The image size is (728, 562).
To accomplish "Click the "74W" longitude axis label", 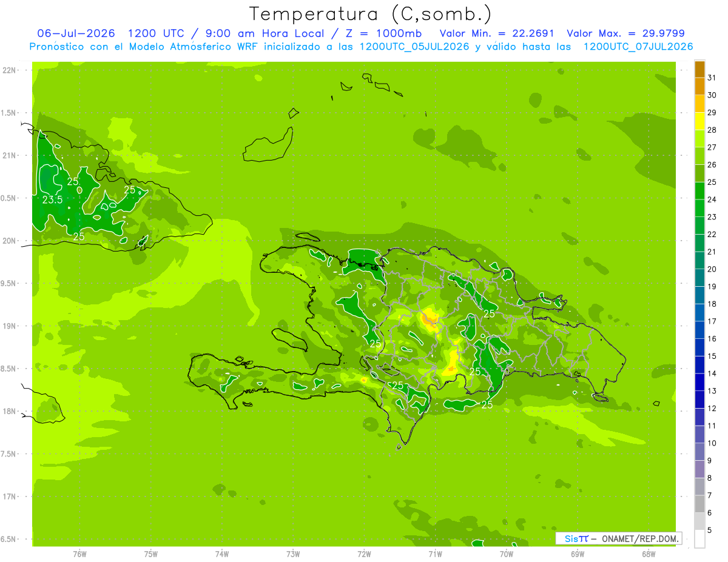I will [x=222, y=554].
